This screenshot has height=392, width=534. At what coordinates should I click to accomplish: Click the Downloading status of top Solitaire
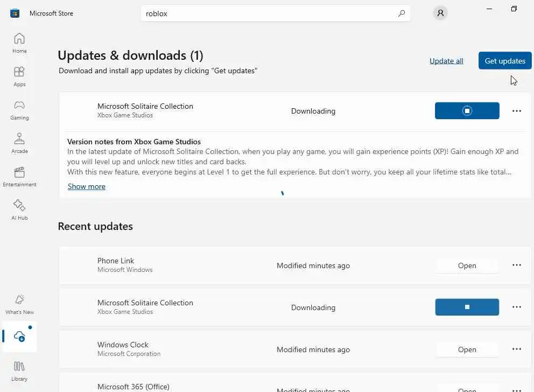[x=313, y=111]
